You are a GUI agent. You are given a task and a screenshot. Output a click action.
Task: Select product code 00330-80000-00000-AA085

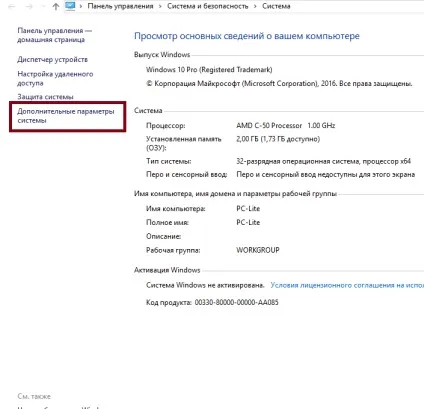click(x=236, y=302)
